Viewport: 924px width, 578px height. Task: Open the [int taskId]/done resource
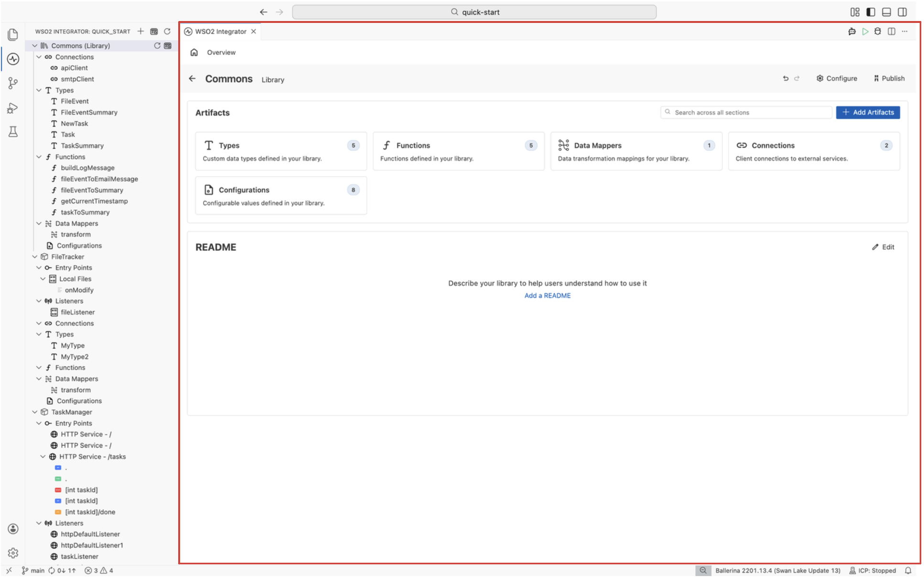click(90, 512)
